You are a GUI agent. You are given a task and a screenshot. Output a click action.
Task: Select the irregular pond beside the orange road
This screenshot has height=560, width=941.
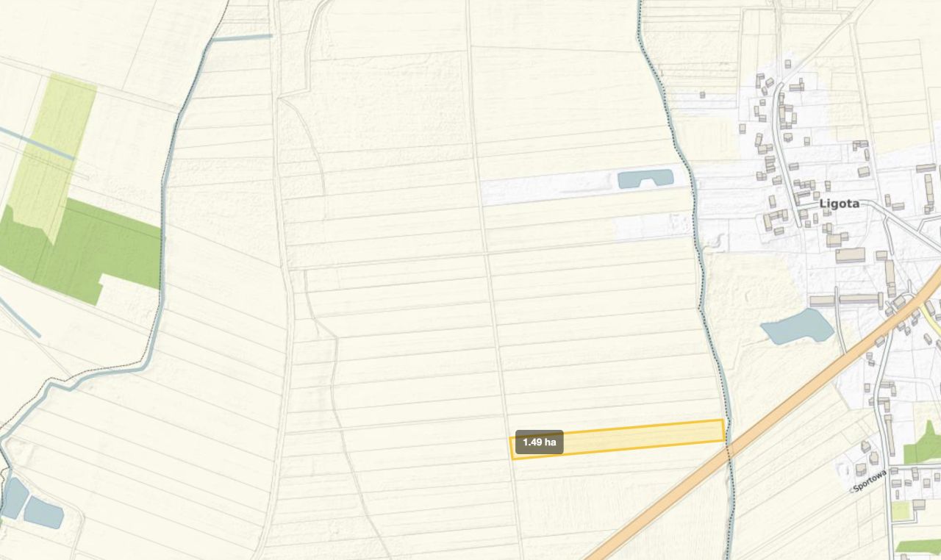pos(798,327)
